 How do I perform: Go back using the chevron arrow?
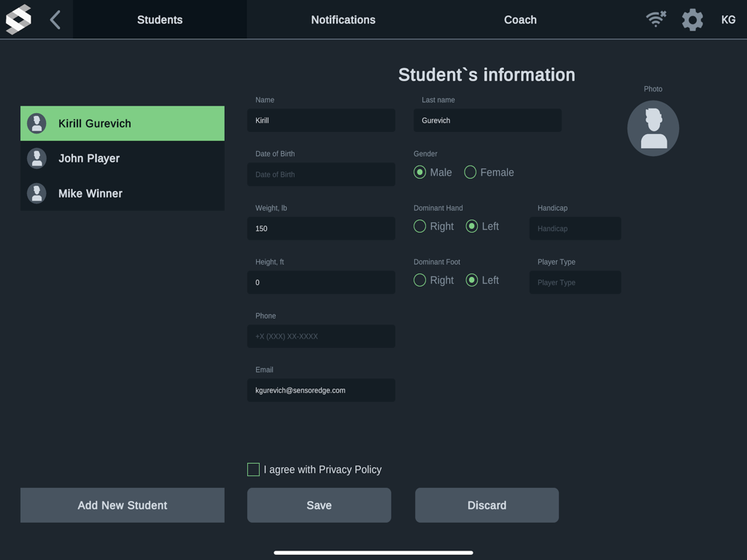point(55,20)
